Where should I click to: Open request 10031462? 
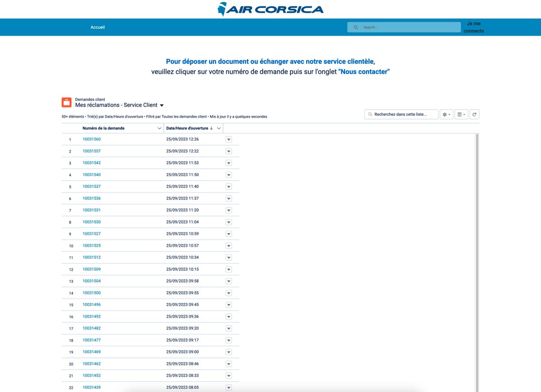pyautogui.click(x=92, y=364)
